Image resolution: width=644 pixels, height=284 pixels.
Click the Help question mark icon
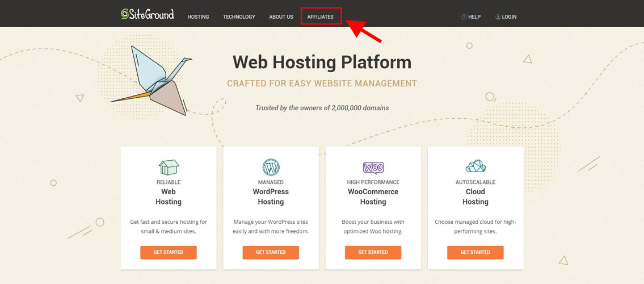(464, 17)
